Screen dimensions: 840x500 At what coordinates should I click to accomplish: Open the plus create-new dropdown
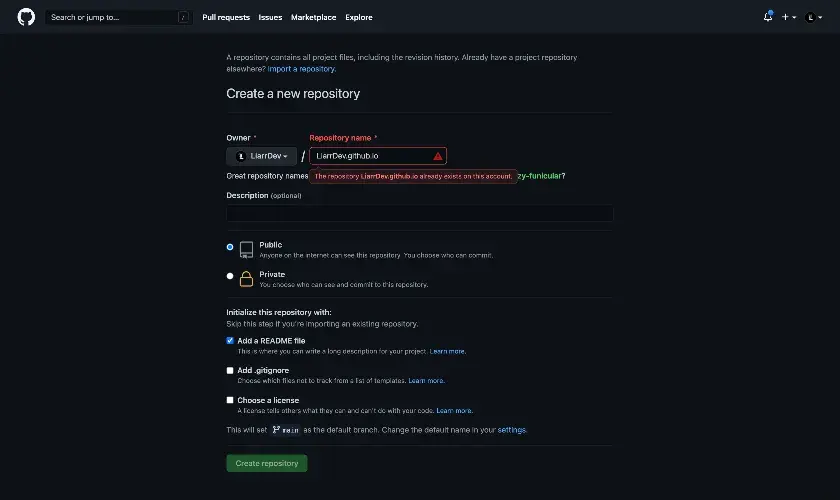[x=789, y=17]
